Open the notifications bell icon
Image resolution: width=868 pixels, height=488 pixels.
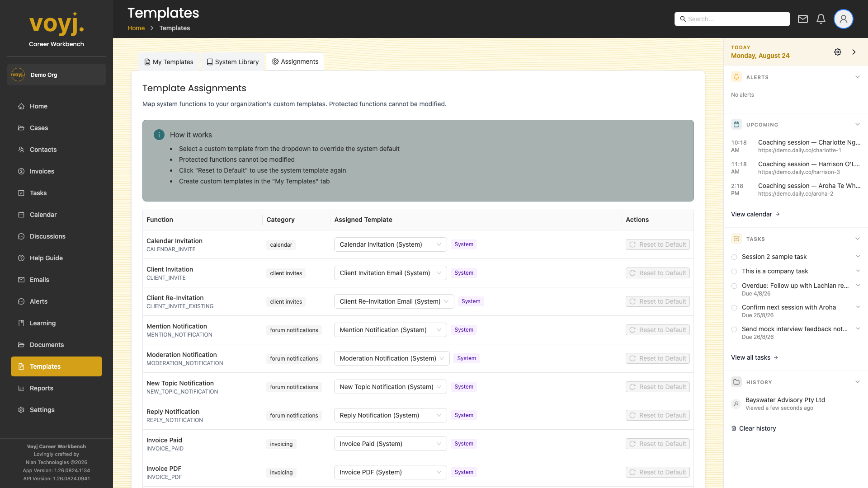821,19
